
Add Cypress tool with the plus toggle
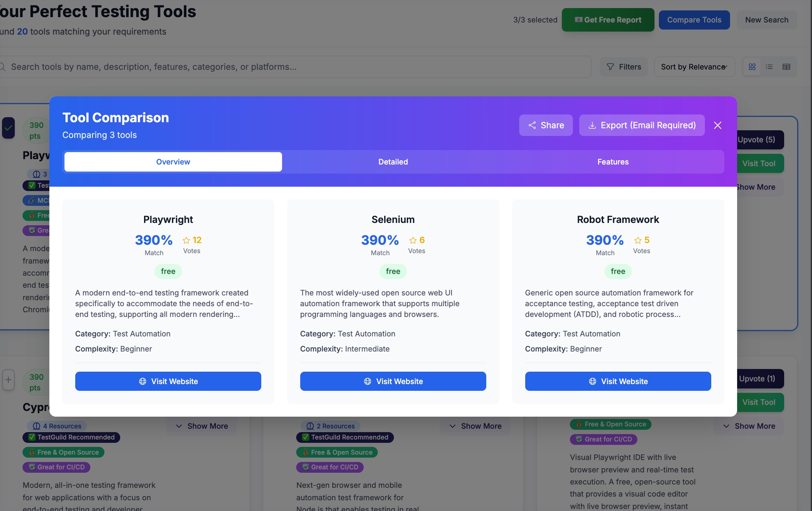point(8,380)
